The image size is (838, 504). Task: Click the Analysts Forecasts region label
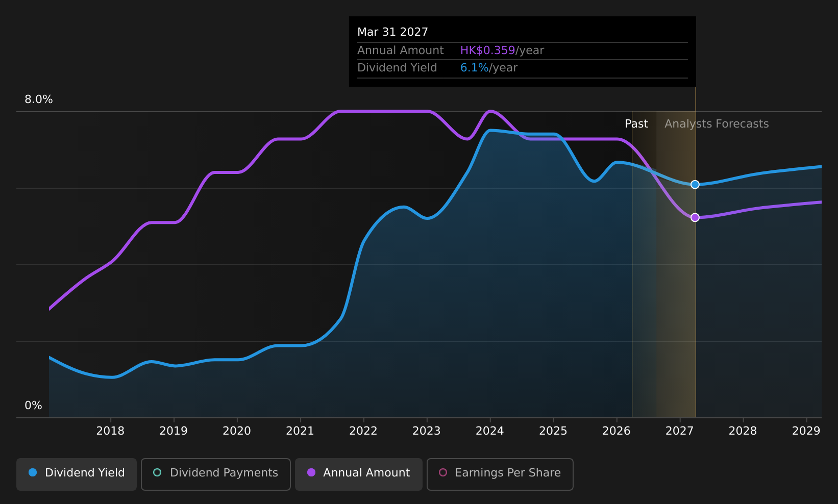(717, 124)
